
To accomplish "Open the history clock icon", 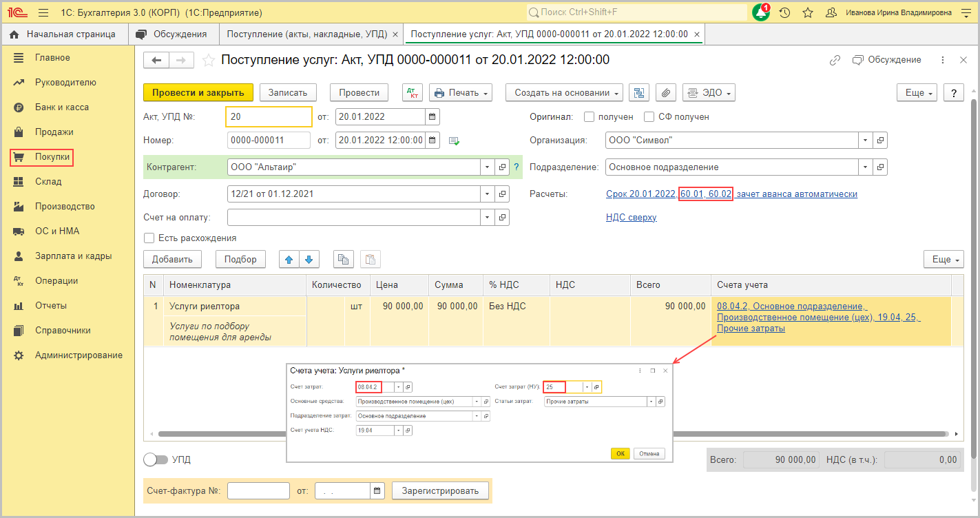I will tap(784, 12).
